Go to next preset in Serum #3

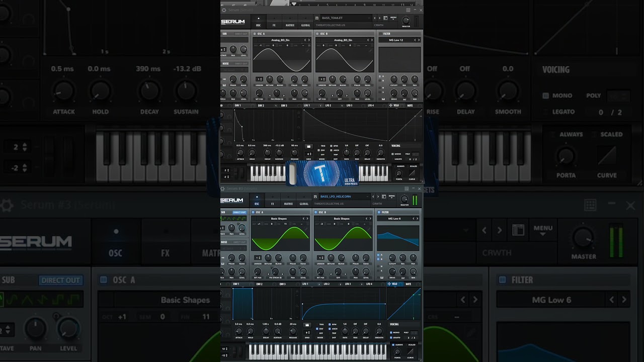tap(379, 197)
